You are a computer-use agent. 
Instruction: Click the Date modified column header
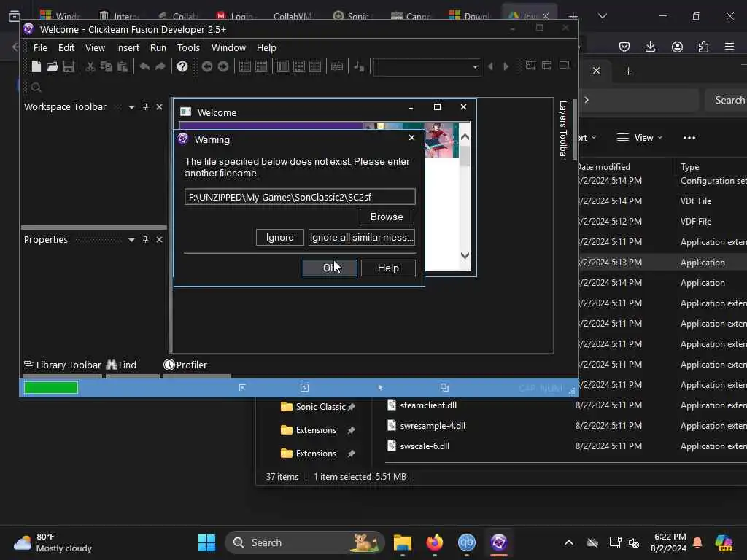click(x=603, y=167)
